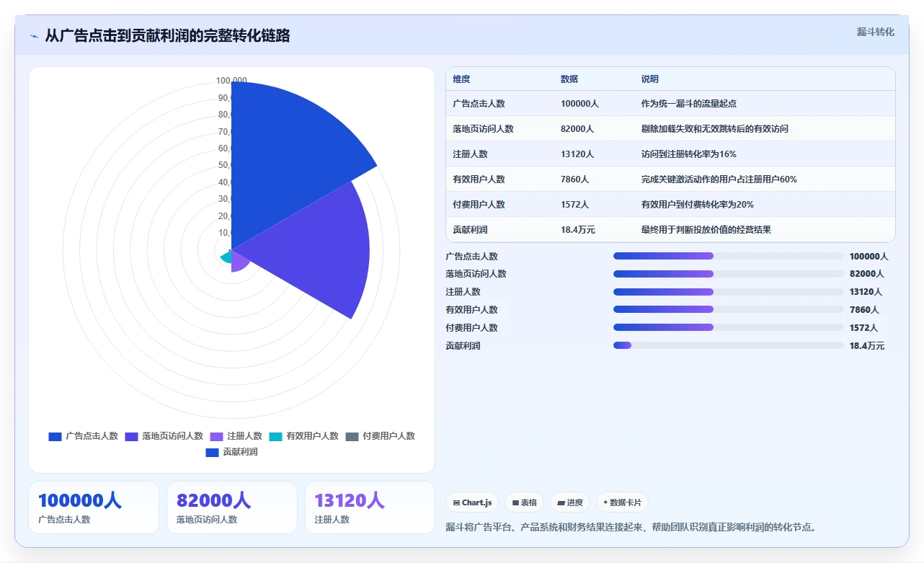Image resolution: width=924 pixels, height=563 pixels.
Task: Click the 有效用户人数 progress bar
Action: click(728, 309)
